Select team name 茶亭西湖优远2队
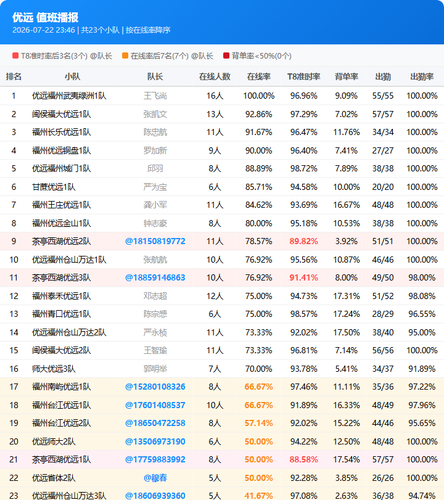Screen dimensions: 444x500 pos(61,241)
